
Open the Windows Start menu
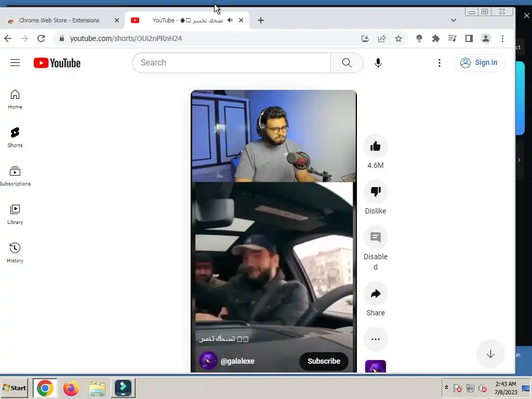(x=14, y=388)
